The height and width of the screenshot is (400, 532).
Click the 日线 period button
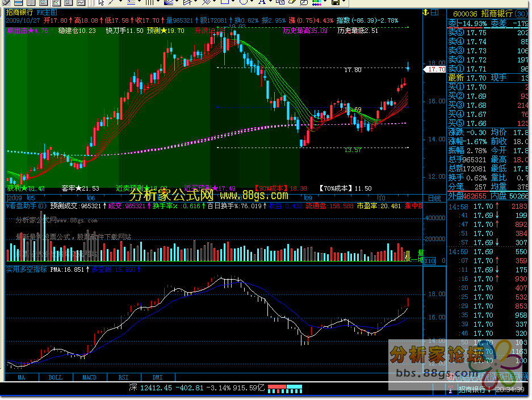click(x=434, y=199)
